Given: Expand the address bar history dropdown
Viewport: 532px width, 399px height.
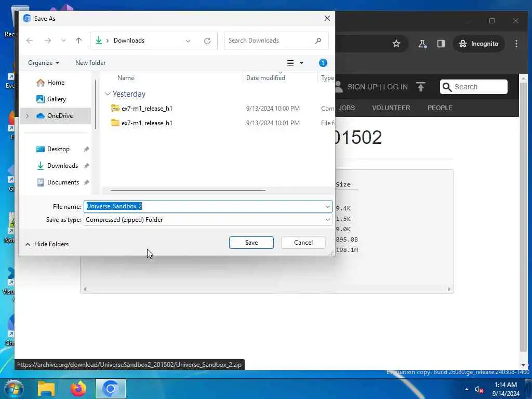Looking at the screenshot, I should [x=188, y=41].
